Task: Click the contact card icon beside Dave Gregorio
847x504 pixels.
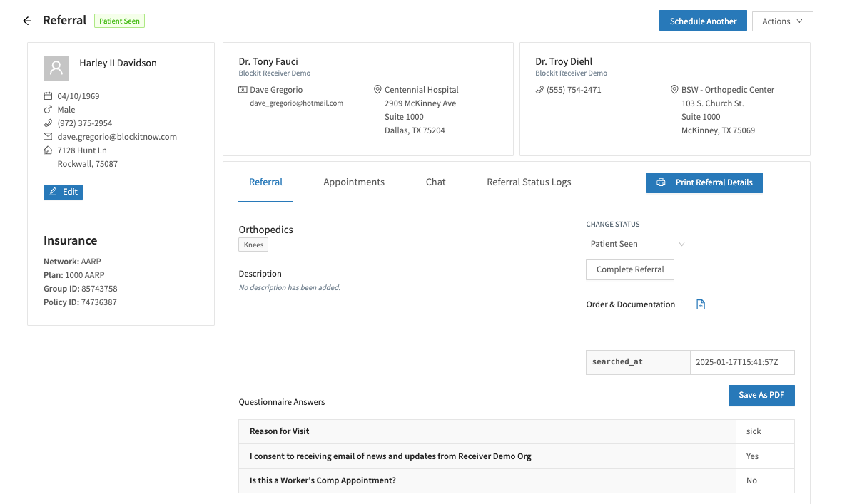Action: [243, 90]
